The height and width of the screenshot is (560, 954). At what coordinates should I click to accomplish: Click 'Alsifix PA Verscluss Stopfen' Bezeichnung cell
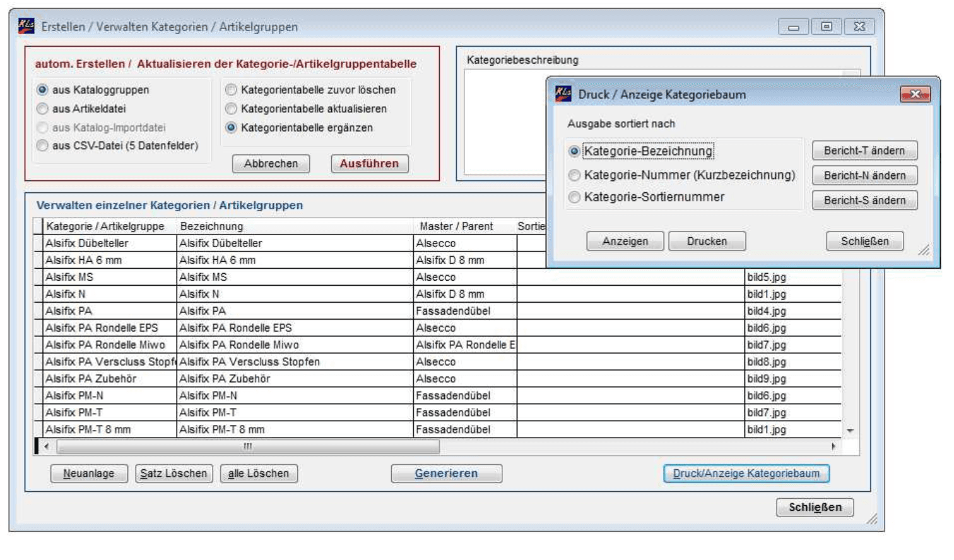click(x=295, y=362)
